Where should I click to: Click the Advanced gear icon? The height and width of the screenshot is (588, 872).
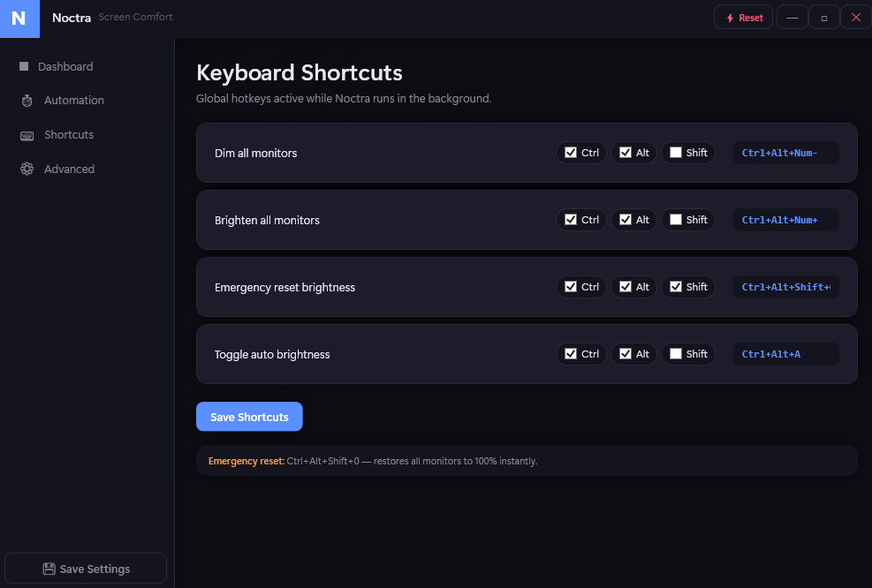pos(27,169)
